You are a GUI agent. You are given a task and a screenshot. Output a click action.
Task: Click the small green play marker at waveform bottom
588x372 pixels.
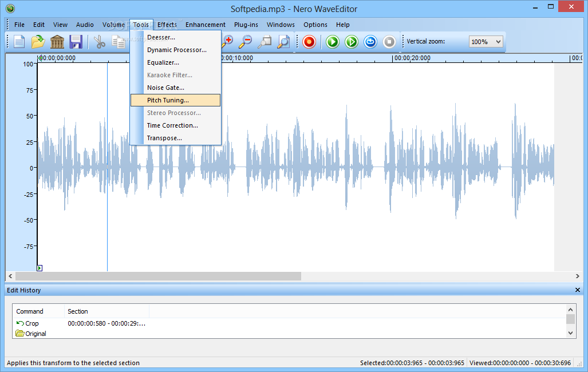40,268
